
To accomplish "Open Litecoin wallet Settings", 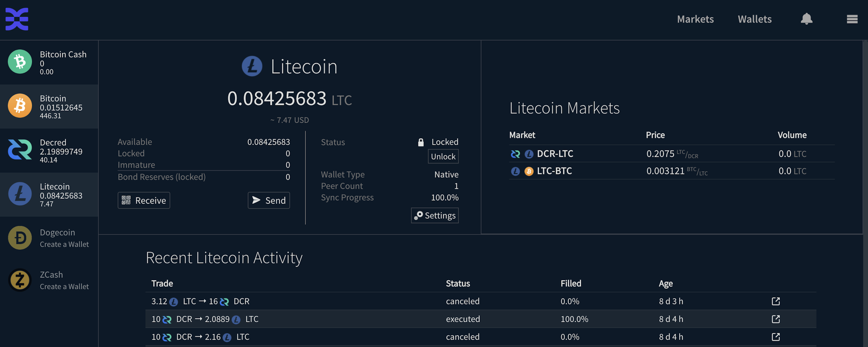I will (x=435, y=216).
